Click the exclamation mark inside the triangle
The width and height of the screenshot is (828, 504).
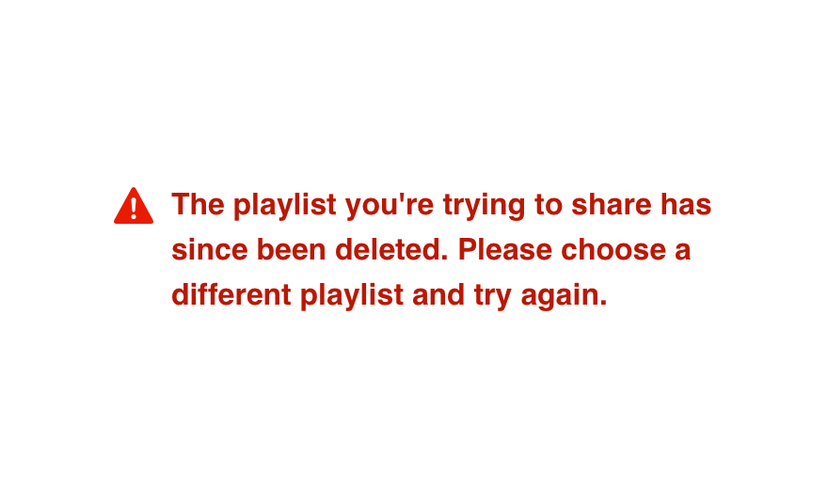pyautogui.click(x=134, y=209)
